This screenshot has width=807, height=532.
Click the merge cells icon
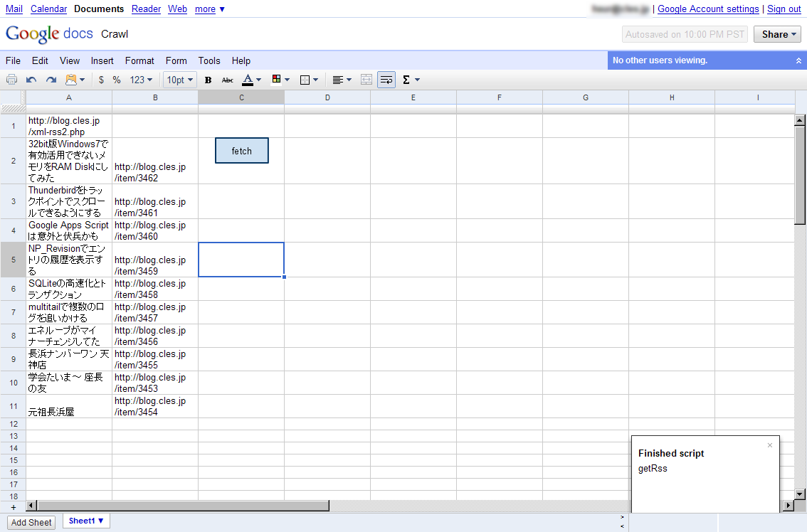tap(366, 80)
